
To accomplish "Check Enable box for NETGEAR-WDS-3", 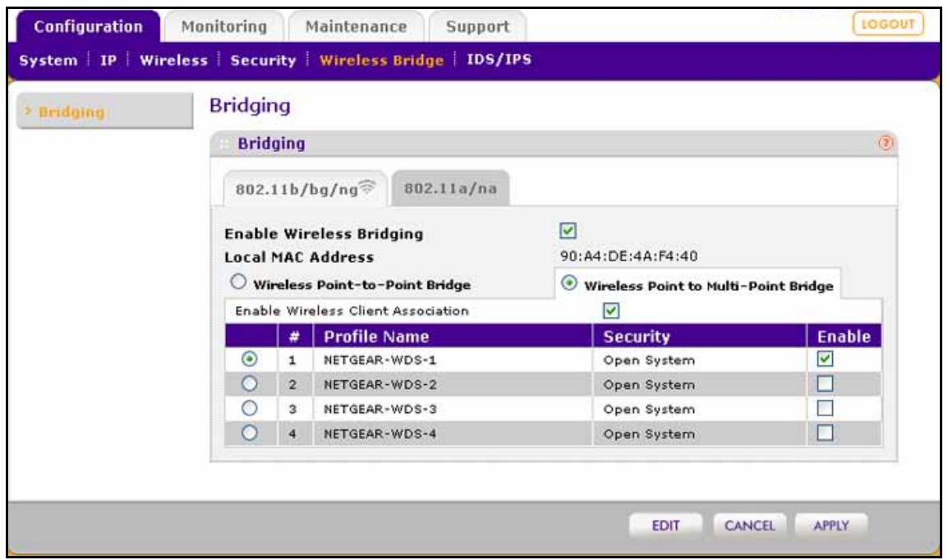I will click(x=825, y=408).
